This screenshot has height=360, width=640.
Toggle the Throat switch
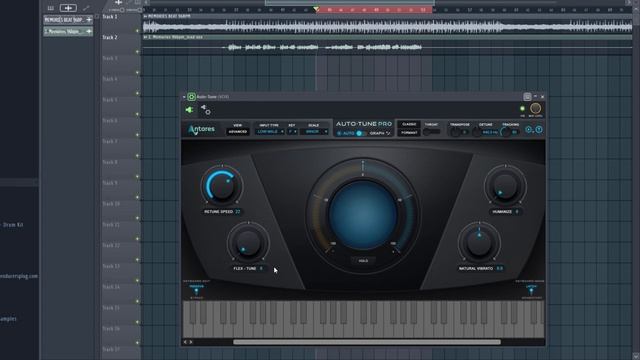tap(431, 132)
